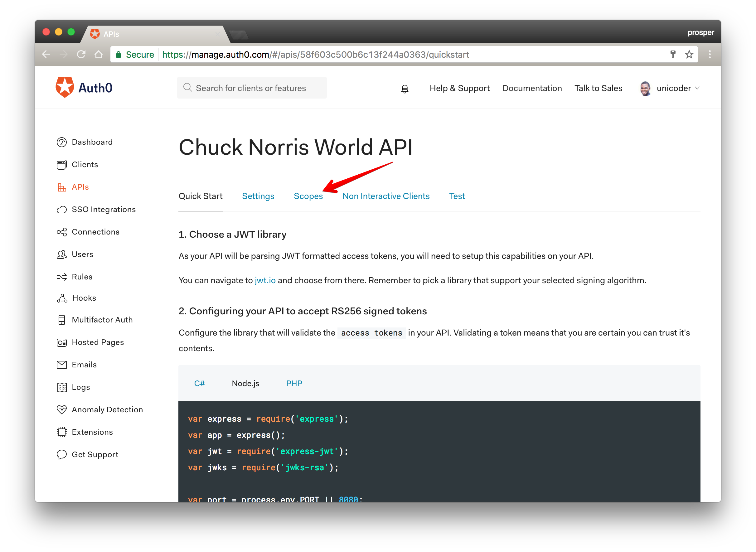Click the browser back arrow
The width and height of the screenshot is (756, 552).
pyautogui.click(x=46, y=54)
